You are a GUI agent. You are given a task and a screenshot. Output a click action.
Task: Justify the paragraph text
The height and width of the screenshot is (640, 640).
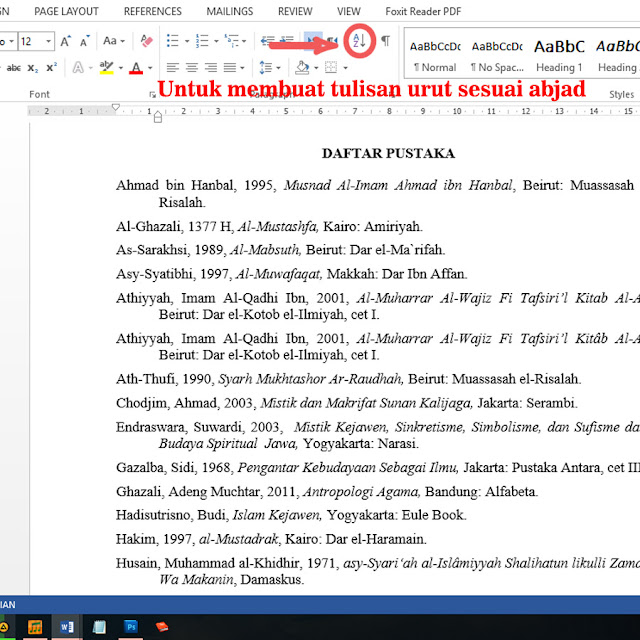[x=230, y=67]
